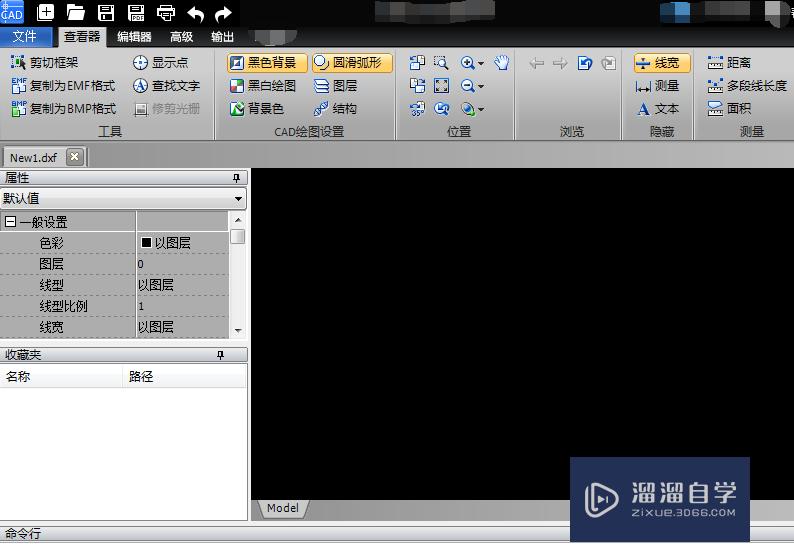Viewport: 794px width, 556px height.
Task: Toggle 文本 text visibility
Action: click(657, 108)
